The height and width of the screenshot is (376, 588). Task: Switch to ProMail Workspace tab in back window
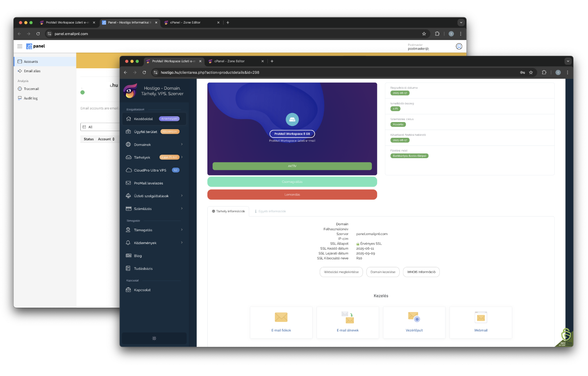tap(67, 22)
